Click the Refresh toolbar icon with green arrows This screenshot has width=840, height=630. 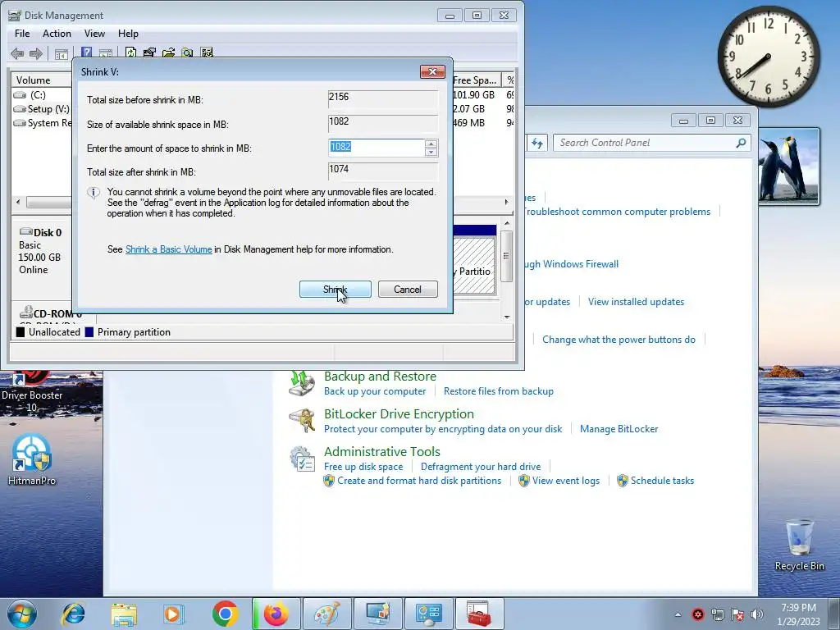[x=130, y=52]
